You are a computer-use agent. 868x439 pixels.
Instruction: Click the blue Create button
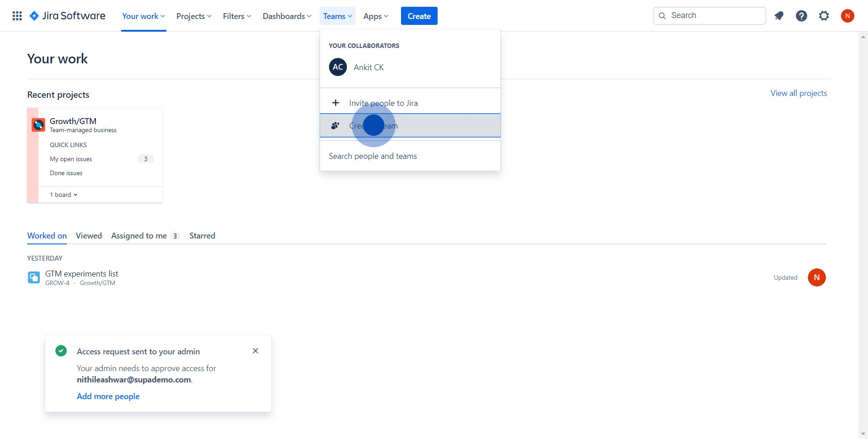pyautogui.click(x=419, y=15)
